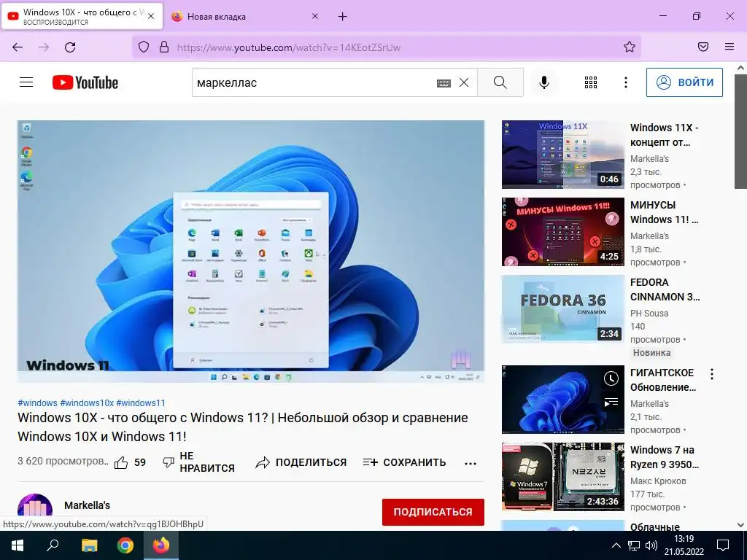The image size is (747, 560).
Task: Open the FEDORA 36 Cinnamon thumbnail
Action: 562,309
